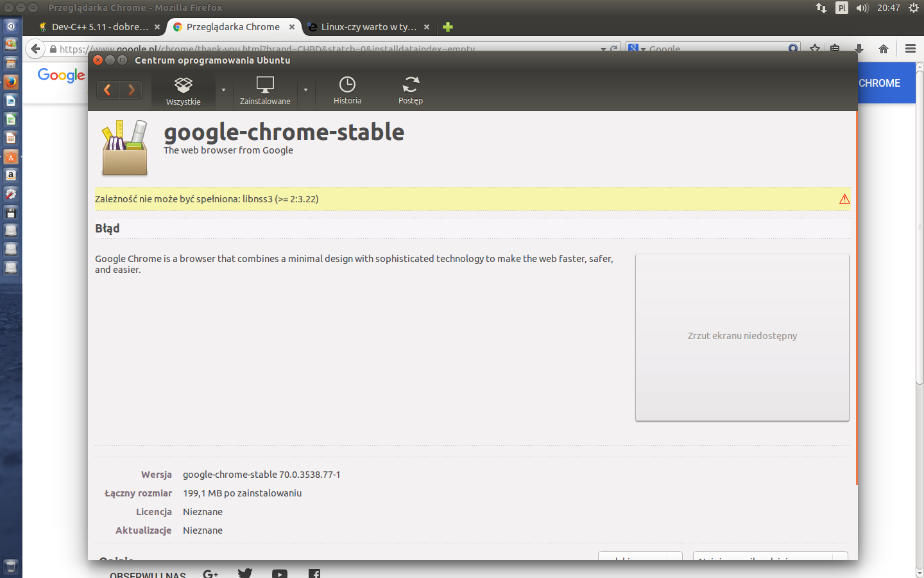Click the libnss3 dependency error message
Image resolution: width=924 pixels, height=578 pixels.
pyautogui.click(x=207, y=199)
